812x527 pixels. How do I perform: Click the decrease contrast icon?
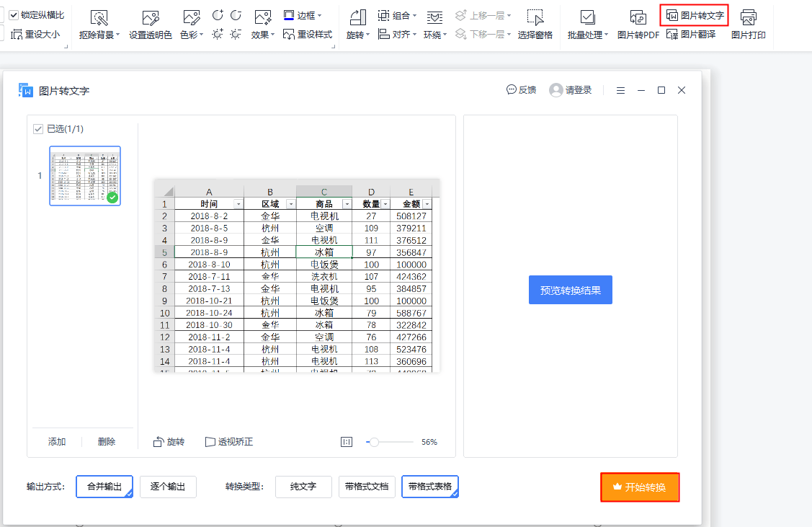pos(236,15)
